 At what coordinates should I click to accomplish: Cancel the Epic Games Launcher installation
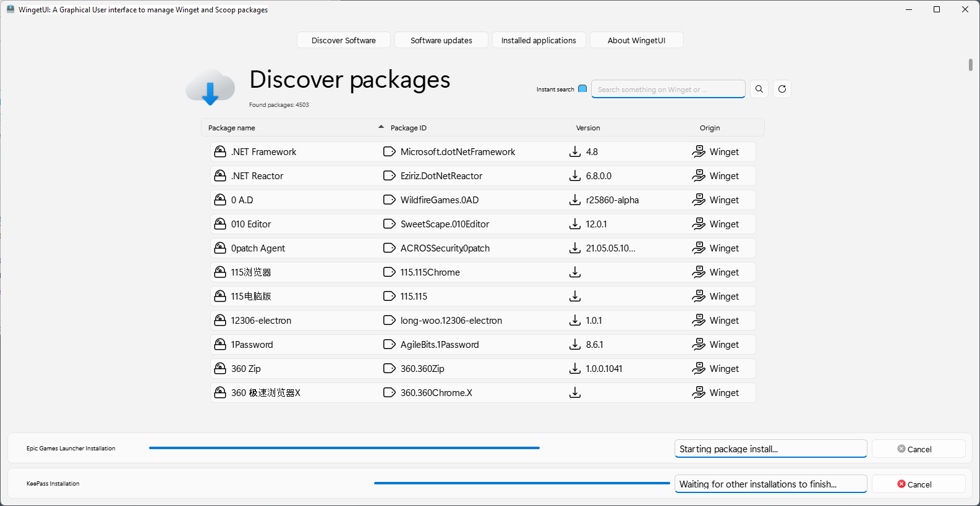coord(918,449)
